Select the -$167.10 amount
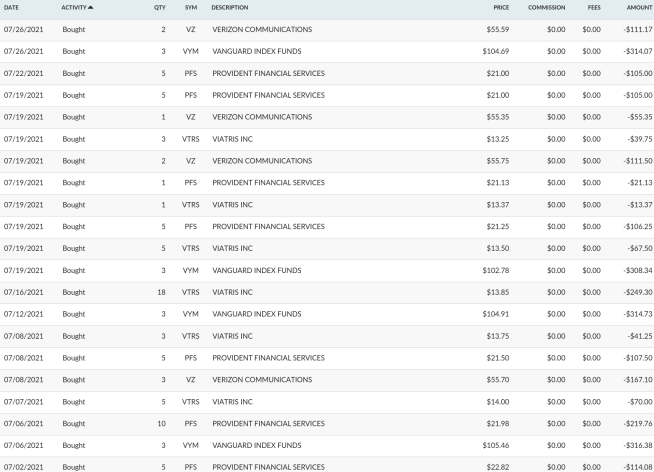The height and width of the screenshot is (472, 654). click(x=638, y=380)
